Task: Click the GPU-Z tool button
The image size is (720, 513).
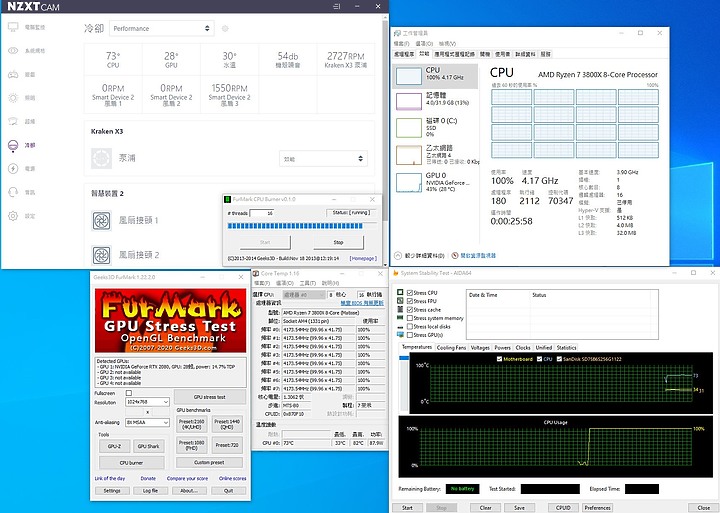Action: pos(114,446)
